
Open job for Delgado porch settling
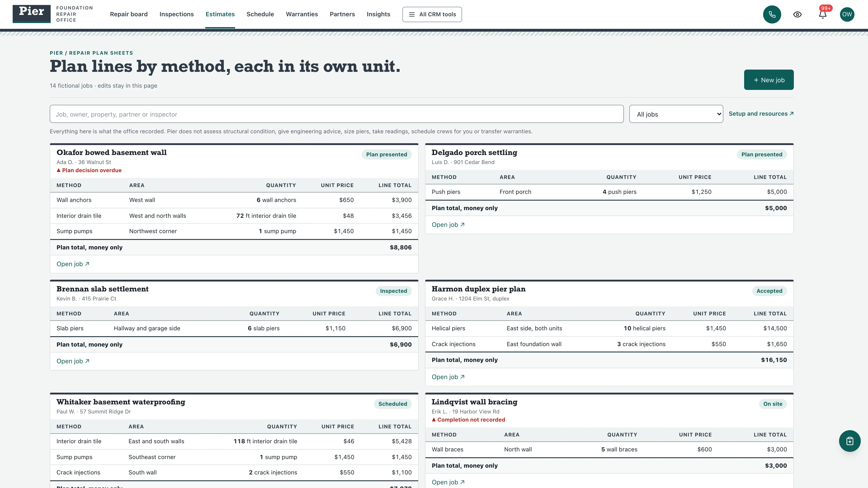[x=448, y=225]
